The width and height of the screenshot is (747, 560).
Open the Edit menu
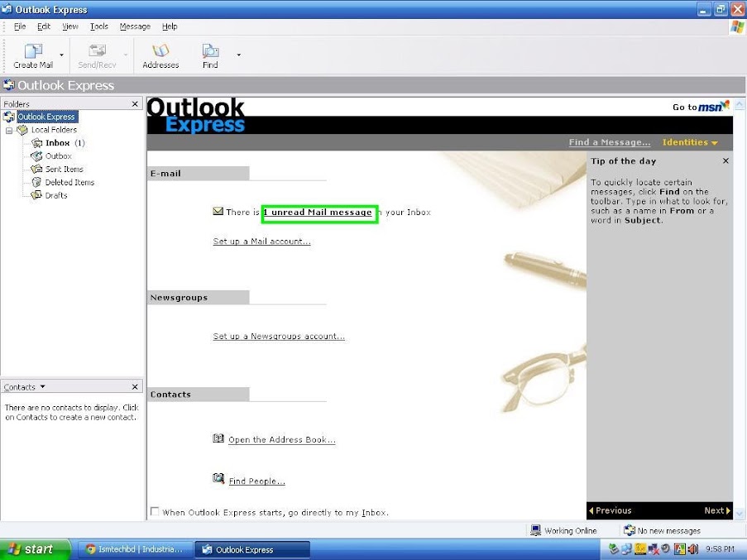(44, 26)
